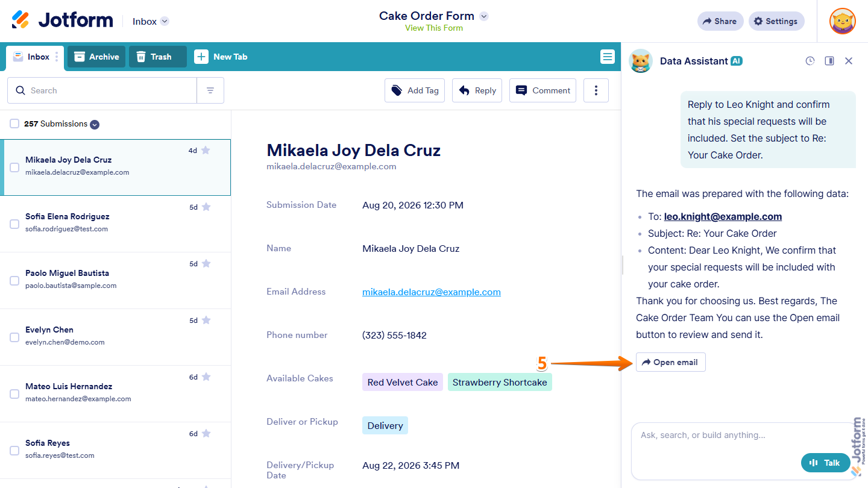Click the leo.knight@example.com link
This screenshot has width=868, height=488.
(723, 216)
